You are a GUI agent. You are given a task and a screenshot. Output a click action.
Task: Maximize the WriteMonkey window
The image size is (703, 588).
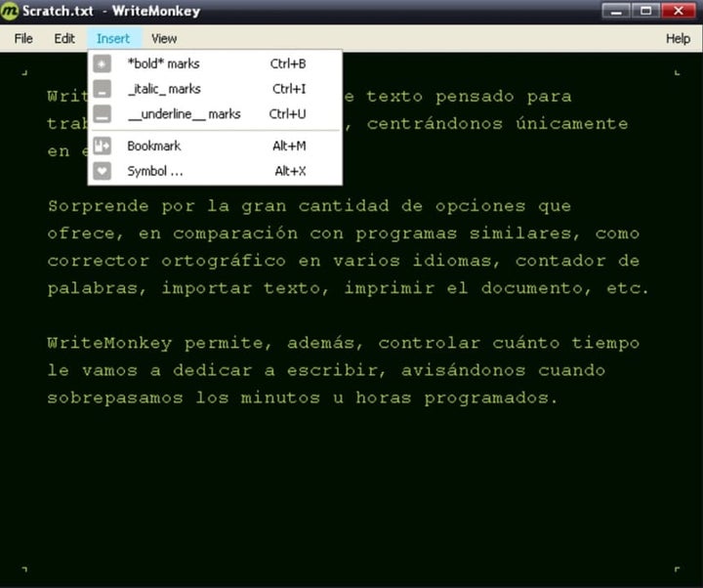pyautogui.click(x=643, y=11)
